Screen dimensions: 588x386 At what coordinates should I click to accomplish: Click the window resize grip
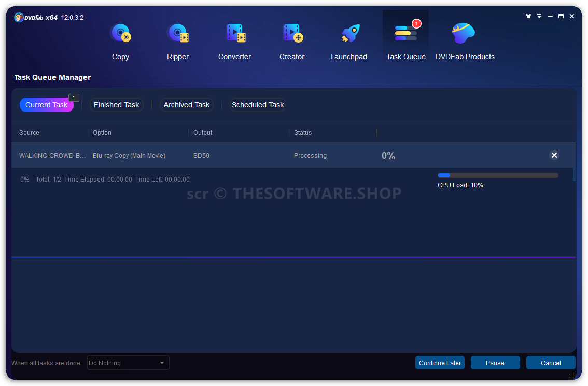tap(572, 375)
